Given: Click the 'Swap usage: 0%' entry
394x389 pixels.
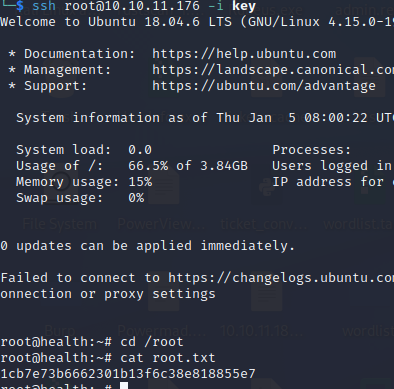Looking at the screenshot, I should pyautogui.click(x=80, y=198).
